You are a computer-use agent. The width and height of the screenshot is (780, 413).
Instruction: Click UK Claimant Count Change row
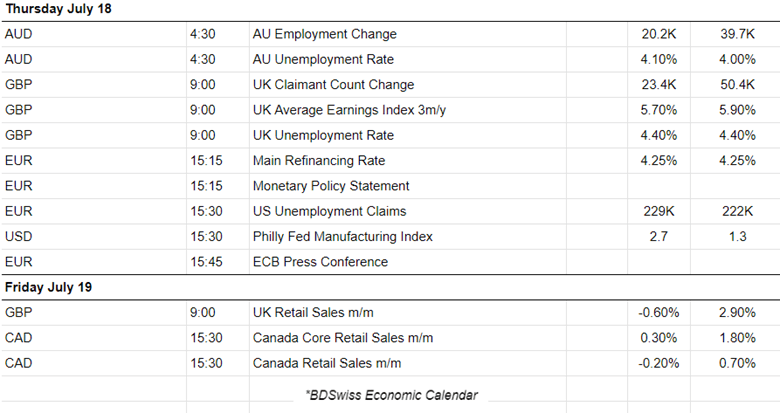pos(333,85)
